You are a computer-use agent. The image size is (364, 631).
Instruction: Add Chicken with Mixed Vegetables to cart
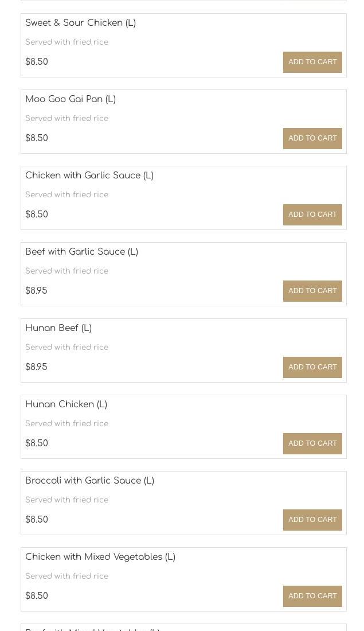[x=312, y=596]
